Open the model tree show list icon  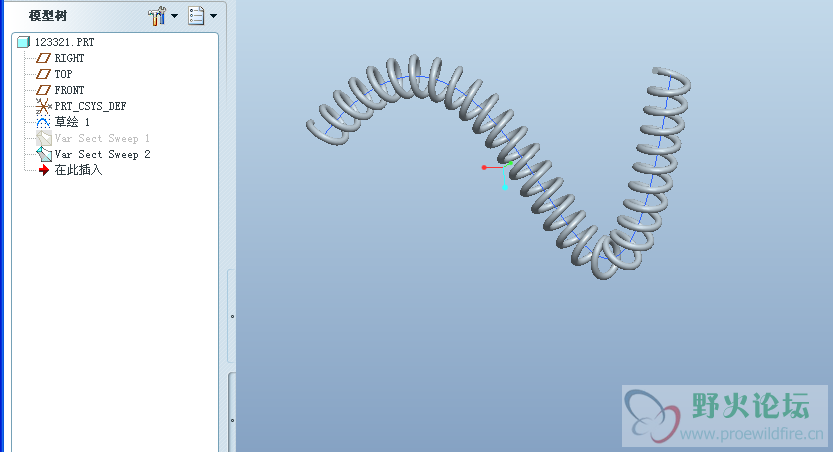click(196, 16)
